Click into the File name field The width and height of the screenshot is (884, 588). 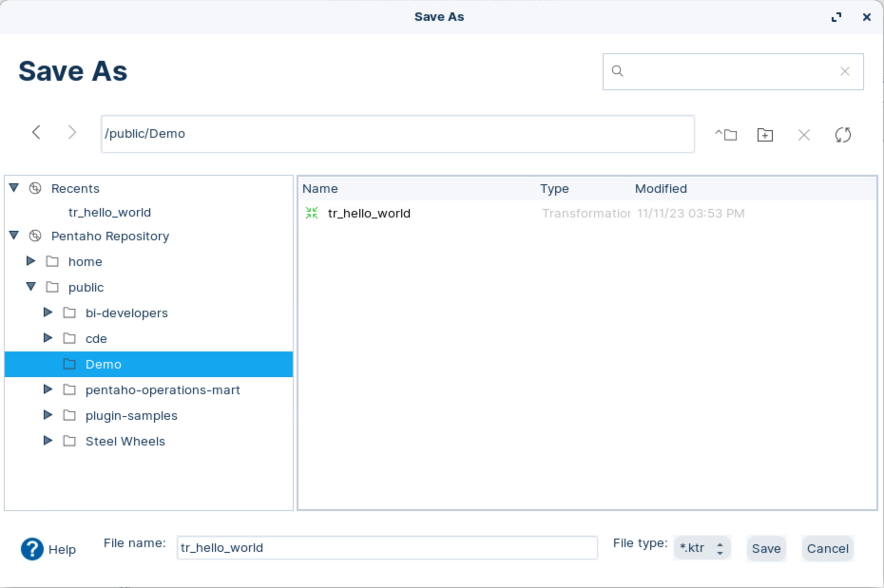click(386, 548)
